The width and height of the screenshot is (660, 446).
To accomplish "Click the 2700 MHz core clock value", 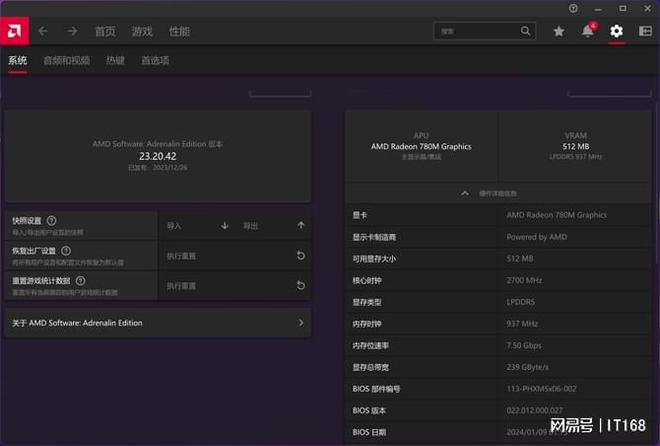I will click(524, 280).
